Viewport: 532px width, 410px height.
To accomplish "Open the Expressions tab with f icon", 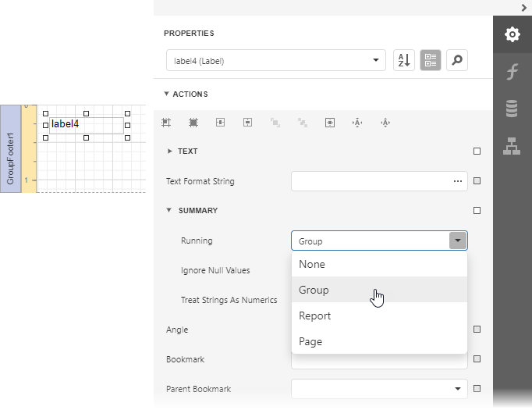I will click(512, 72).
